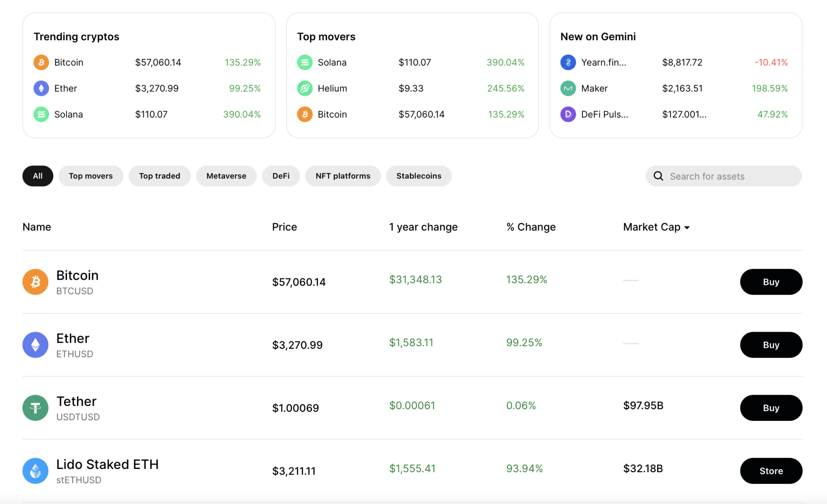Viewport: 827px width, 504px height.
Task: Click Ether name in ETHUSD row
Action: (73, 339)
